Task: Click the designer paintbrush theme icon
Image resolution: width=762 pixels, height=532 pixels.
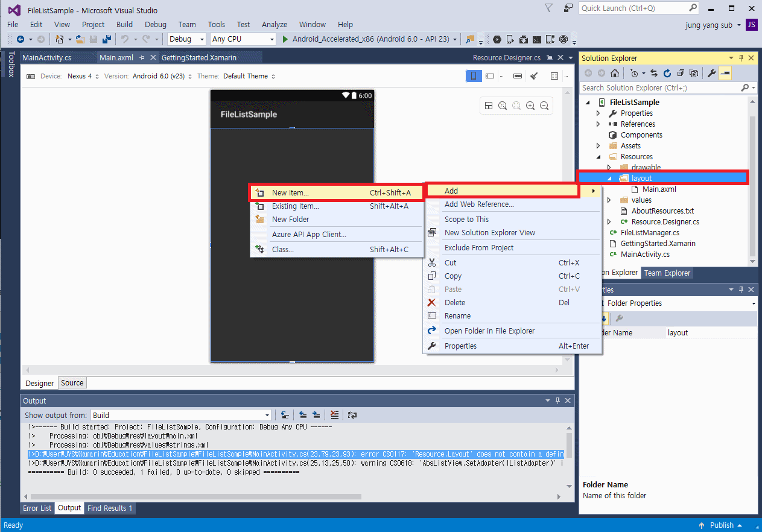Action: pos(534,76)
